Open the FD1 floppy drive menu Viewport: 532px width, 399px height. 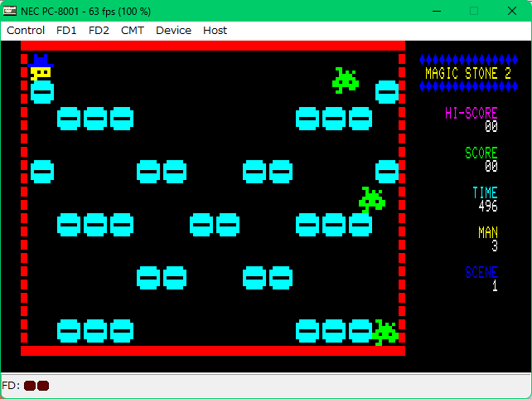click(66, 31)
